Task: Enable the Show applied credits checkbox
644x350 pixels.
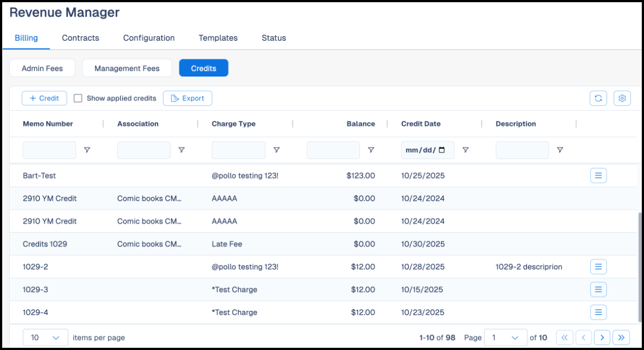Action: tap(78, 98)
